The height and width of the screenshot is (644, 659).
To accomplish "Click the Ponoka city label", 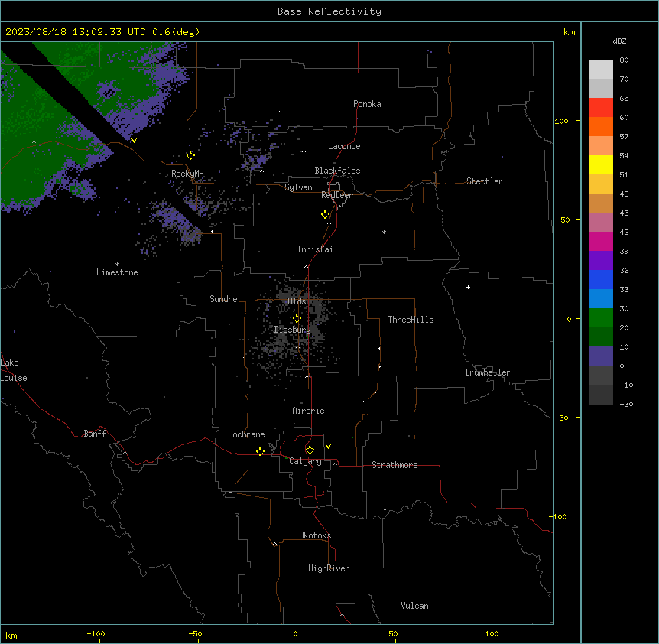I will (x=367, y=104).
